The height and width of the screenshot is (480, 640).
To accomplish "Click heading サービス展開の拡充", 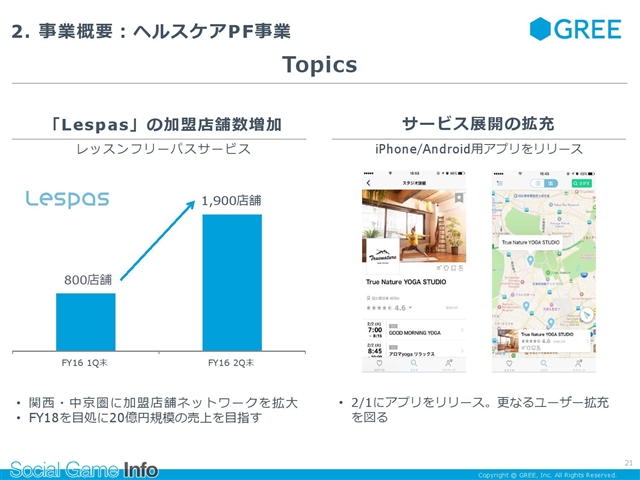I will (478, 123).
